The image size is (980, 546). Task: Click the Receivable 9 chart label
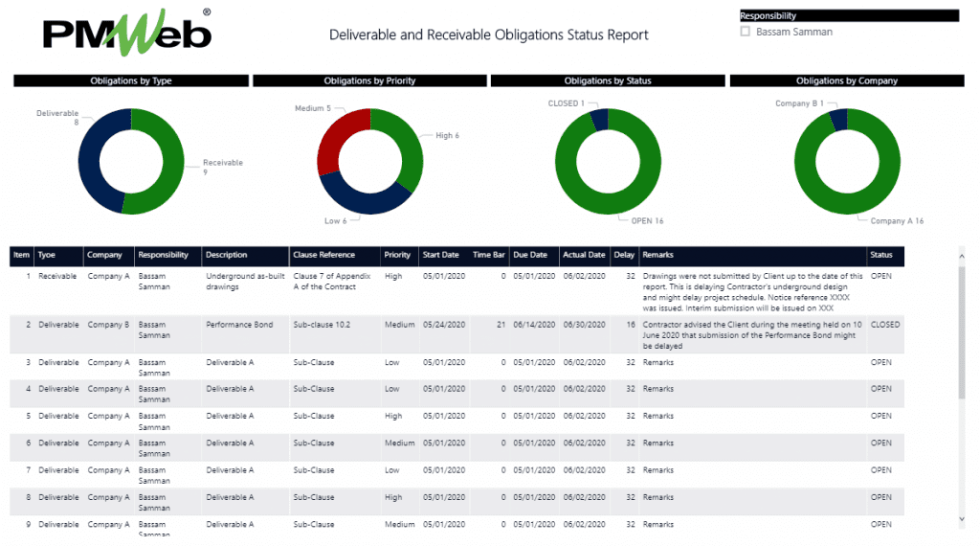(222, 167)
